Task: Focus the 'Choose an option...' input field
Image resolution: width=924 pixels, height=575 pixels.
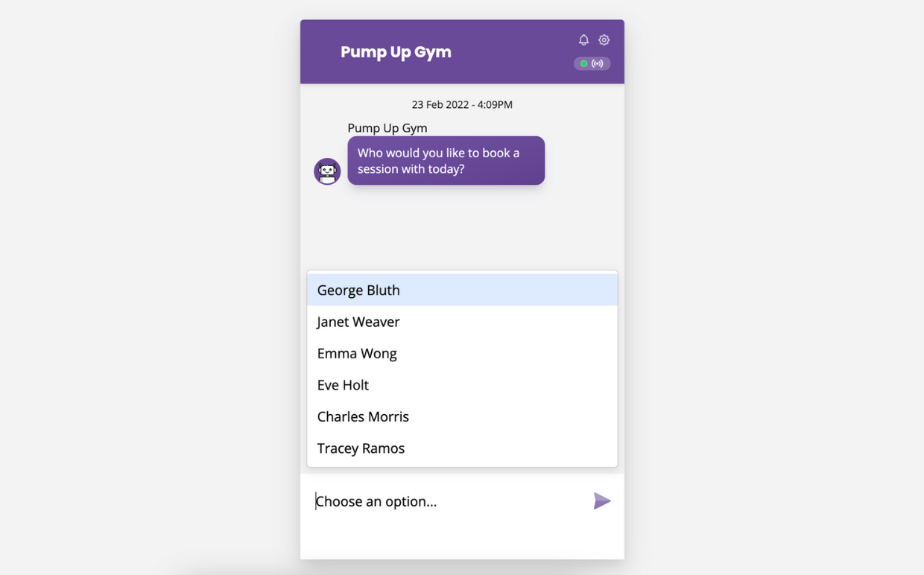Action: click(447, 501)
